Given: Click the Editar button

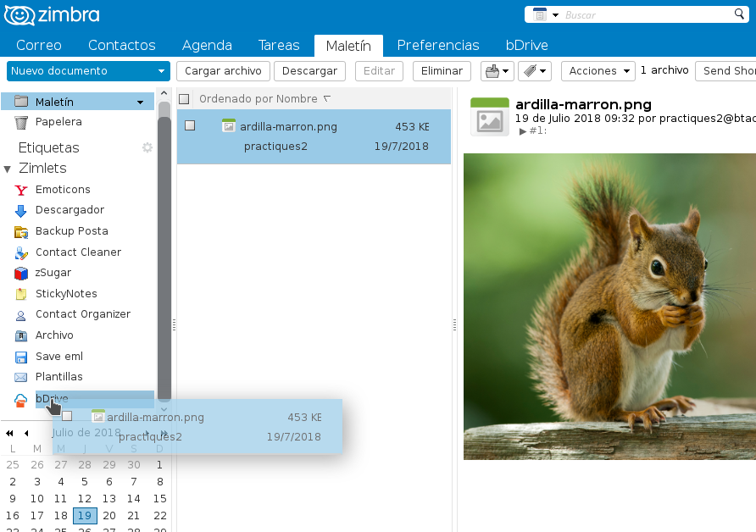Looking at the screenshot, I should tap(379, 71).
